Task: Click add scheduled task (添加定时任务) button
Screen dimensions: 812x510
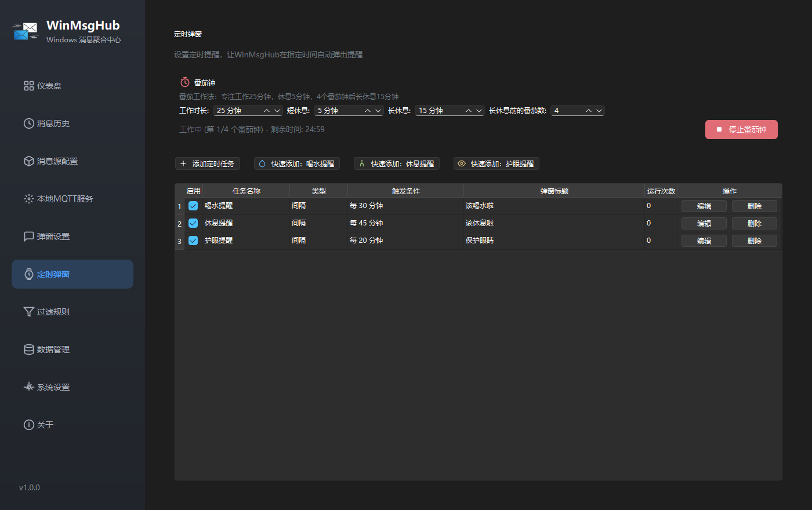Action: pos(208,164)
